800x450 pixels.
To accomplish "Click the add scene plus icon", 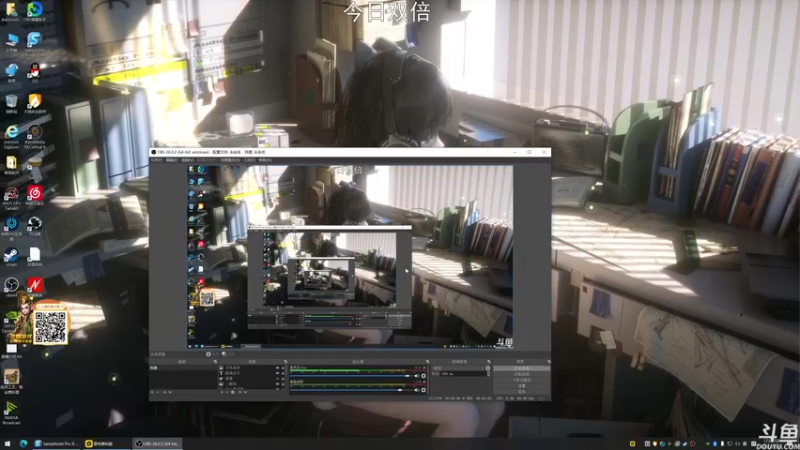I will (152, 392).
